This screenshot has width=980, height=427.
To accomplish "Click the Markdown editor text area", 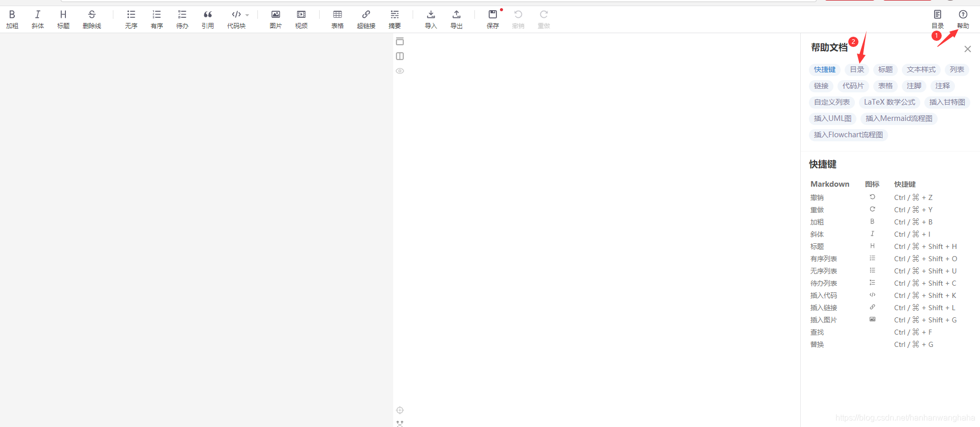I will click(197, 230).
